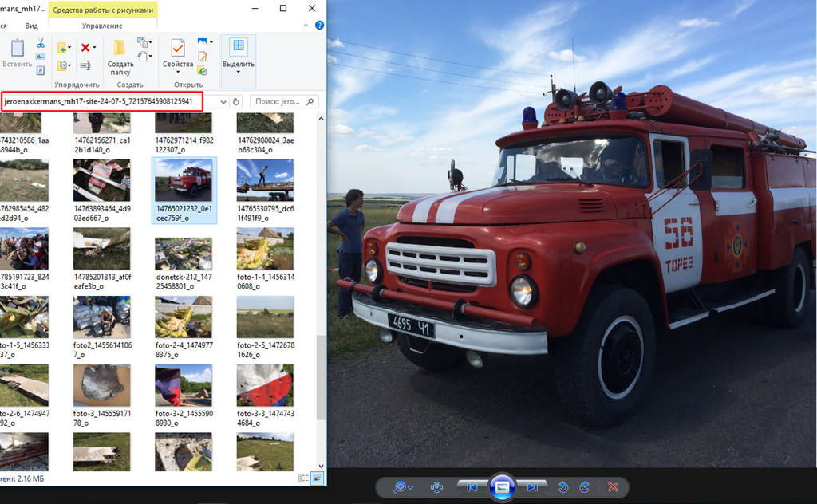Refresh the folder using the address bar button
Screen dimensions: 817x504
point(236,101)
